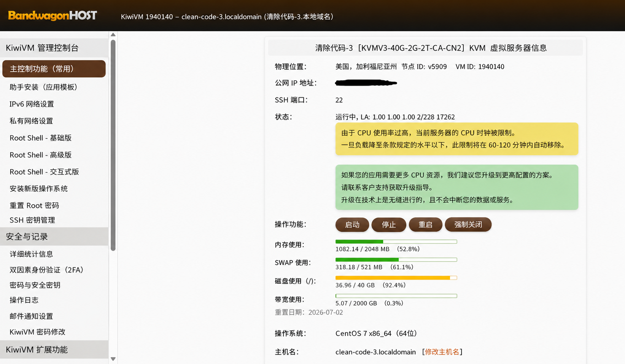Viewport: 625px width, 364px height.
Task: Click the status text 运行中, LA: 1.00
Action: [395, 117]
